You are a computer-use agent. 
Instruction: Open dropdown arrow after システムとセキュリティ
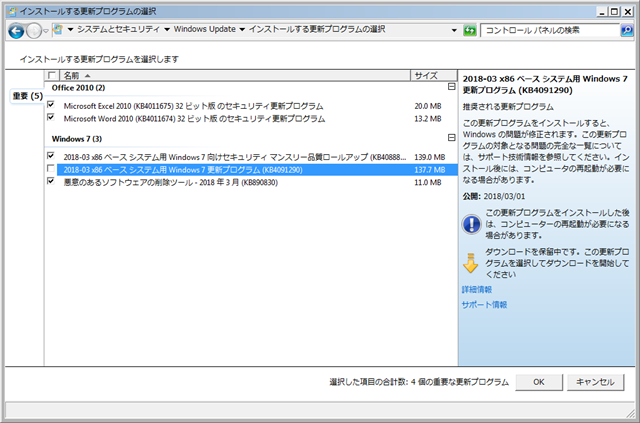(167, 29)
